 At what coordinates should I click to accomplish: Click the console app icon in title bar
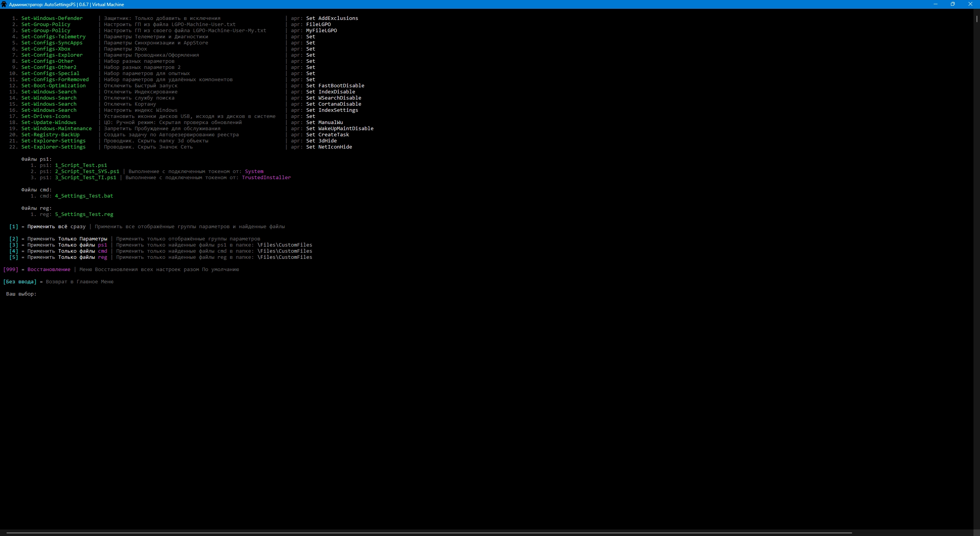(x=4, y=4)
